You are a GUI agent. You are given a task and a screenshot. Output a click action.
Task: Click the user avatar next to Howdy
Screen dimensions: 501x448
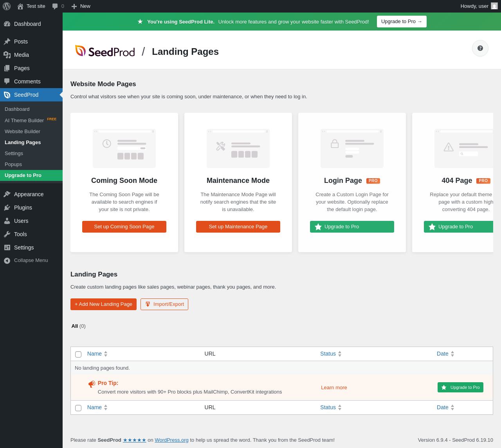tap(494, 6)
